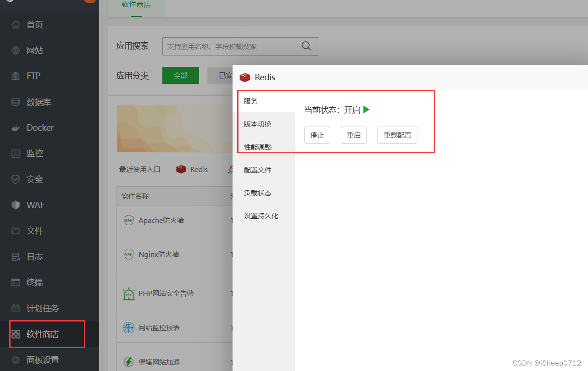Click the Redis recent entry link

[199, 169]
